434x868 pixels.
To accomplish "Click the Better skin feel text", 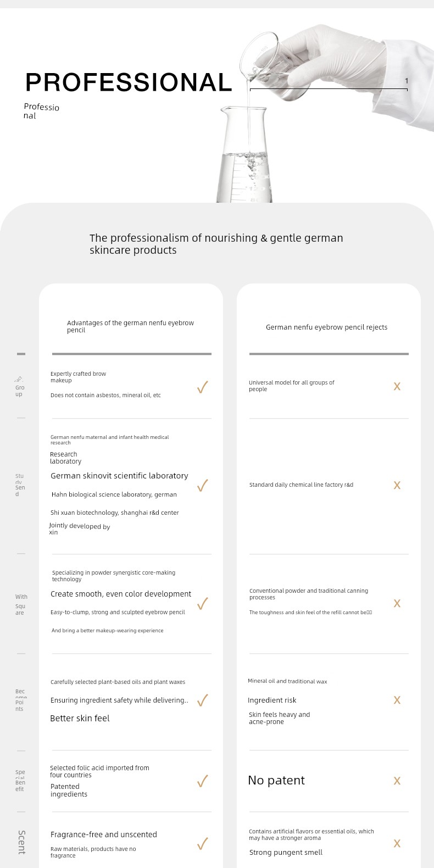I will tap(80, 718).
